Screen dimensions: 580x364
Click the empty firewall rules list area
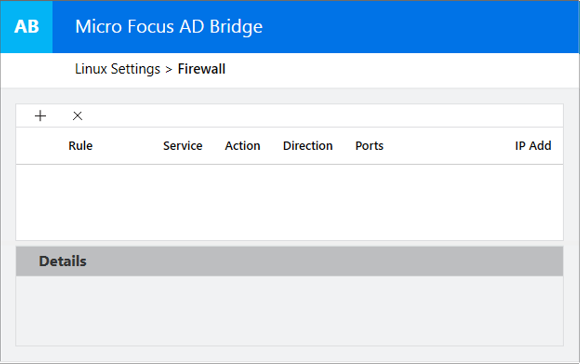pos(289,202)
